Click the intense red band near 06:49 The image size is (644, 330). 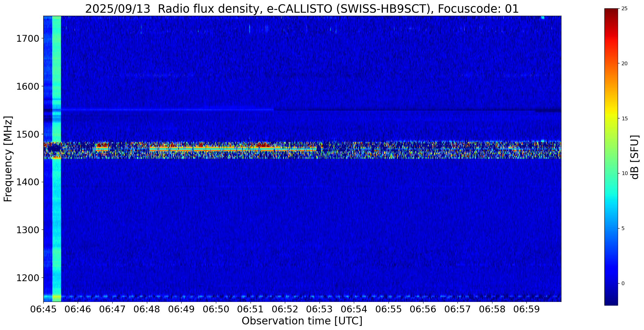[233, 149]
